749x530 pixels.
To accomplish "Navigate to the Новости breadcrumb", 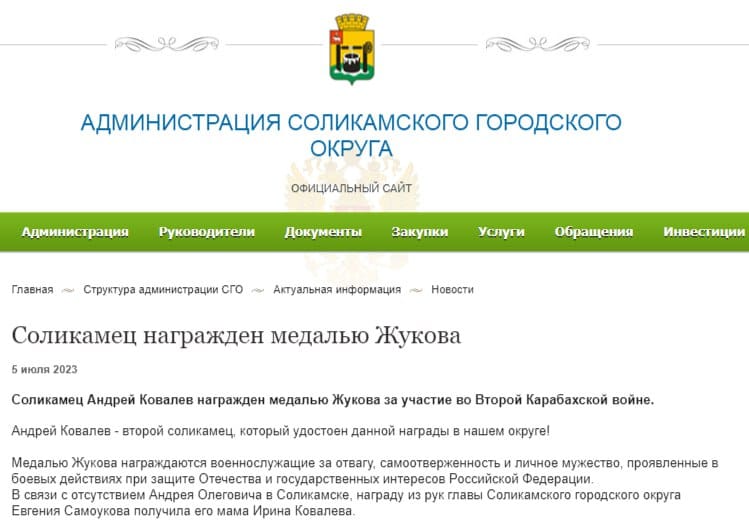I will point(452,290).
